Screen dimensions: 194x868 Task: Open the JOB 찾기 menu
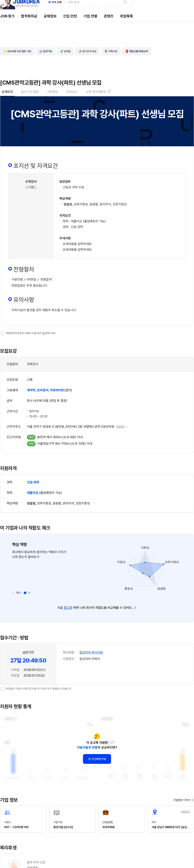click(x=7, y=16)
